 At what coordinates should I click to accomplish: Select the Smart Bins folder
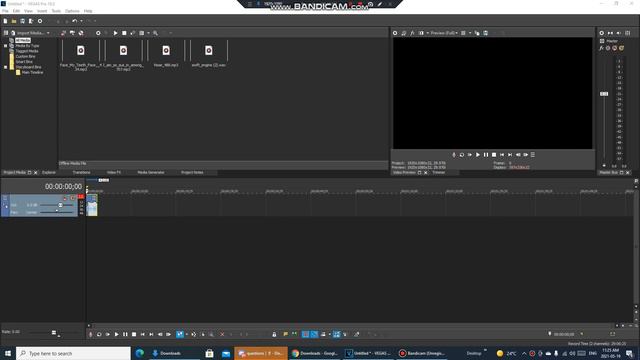pos(24,62)
